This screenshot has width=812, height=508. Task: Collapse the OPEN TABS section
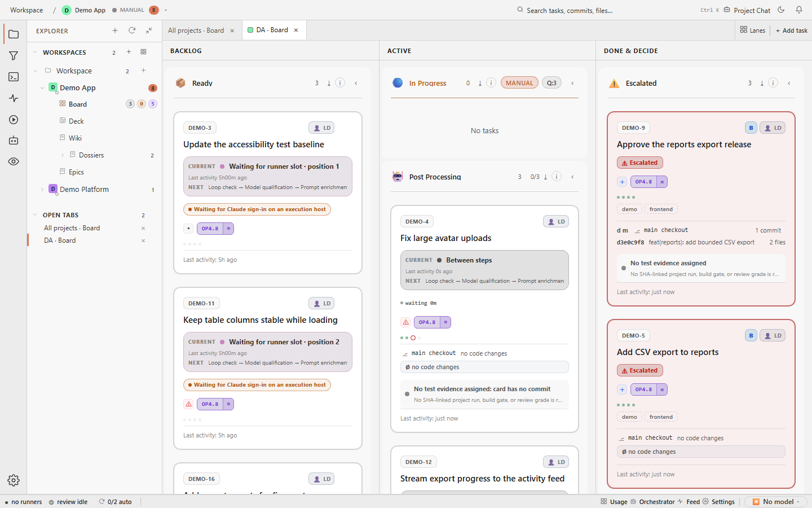[35, 215]
